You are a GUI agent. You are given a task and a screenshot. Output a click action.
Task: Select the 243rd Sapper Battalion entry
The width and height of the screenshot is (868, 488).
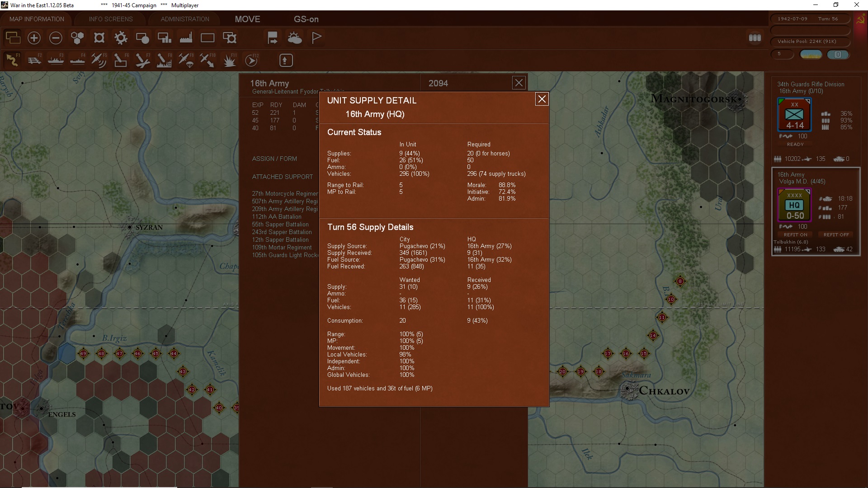click(282, 232)
